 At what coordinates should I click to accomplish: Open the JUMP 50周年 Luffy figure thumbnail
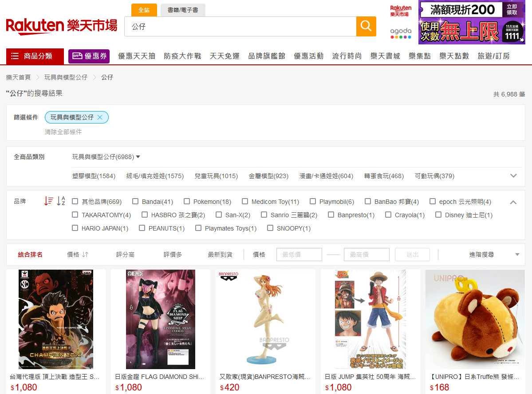pyautogui.click(x=370, y=319)
